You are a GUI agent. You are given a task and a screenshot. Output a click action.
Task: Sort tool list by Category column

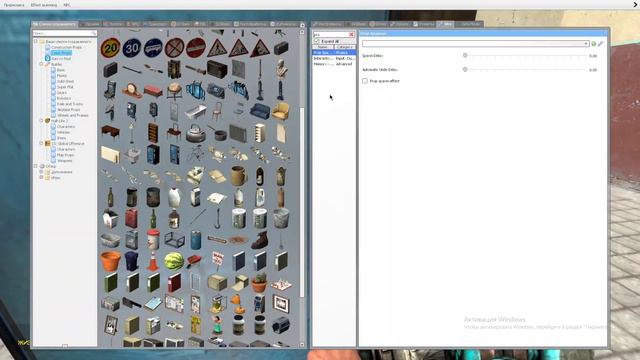pos(344,47)
